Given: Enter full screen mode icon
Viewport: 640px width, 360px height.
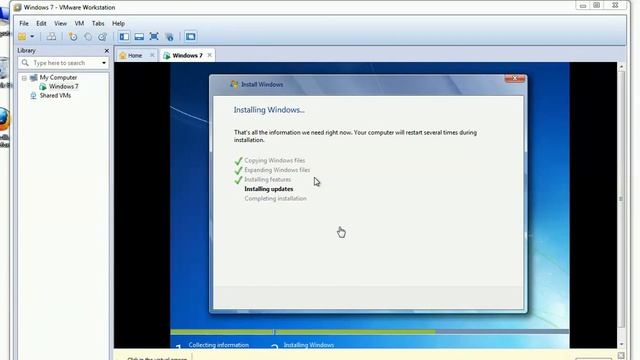Looking at the screenshot, I should pyautogui.click(x=154, y=37).
